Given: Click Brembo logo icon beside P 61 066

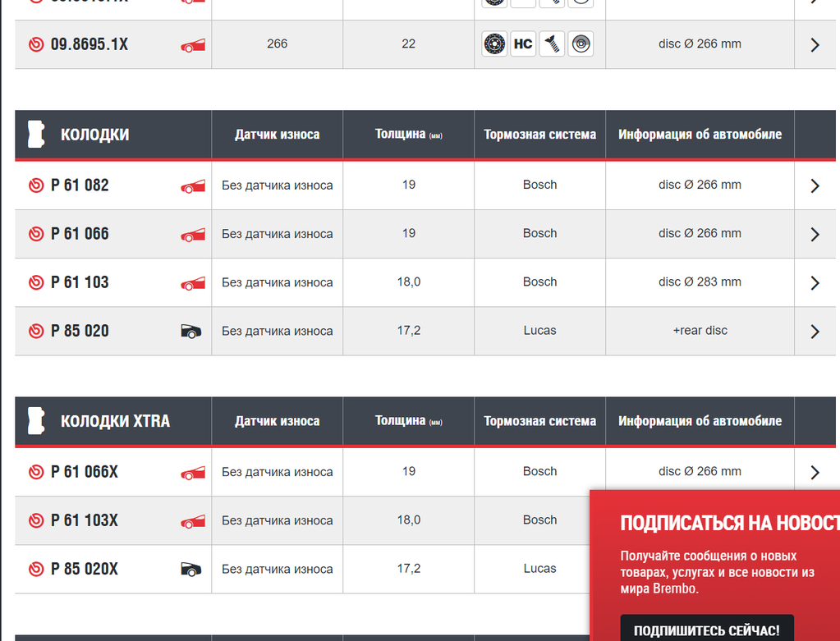Looking at the screenshot, I should click(x=36, y=234).
